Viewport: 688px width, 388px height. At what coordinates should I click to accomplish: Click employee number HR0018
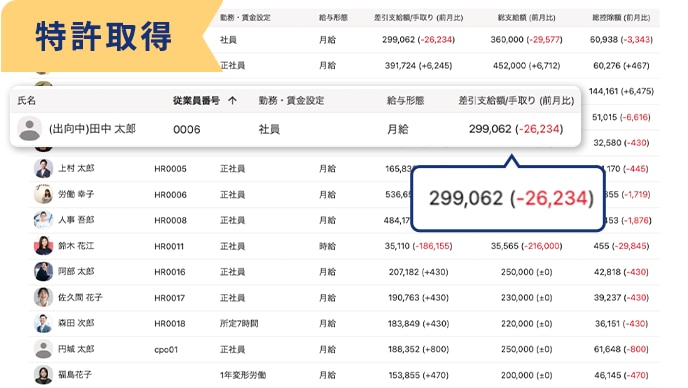coord(170,324)
